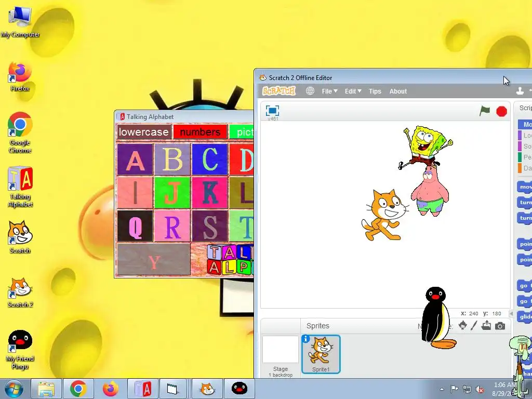Click the Firefox taskbar icon
The image size is (532, 399).
pos(110,389)
